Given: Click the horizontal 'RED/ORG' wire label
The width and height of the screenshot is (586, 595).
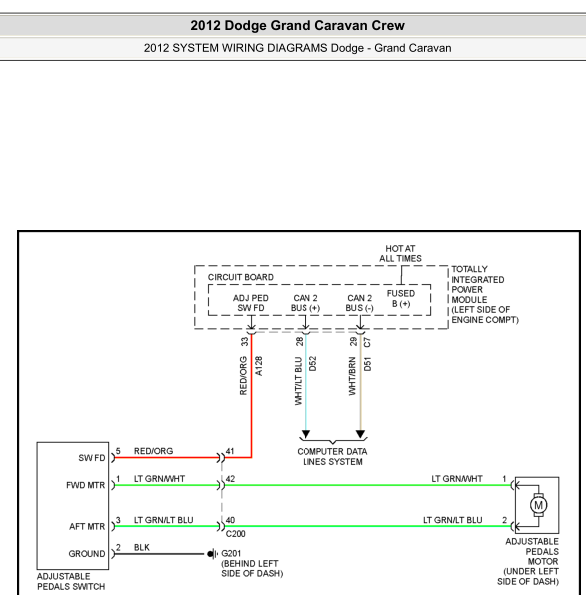Looking at the screenshot, I should click(153, 451).
